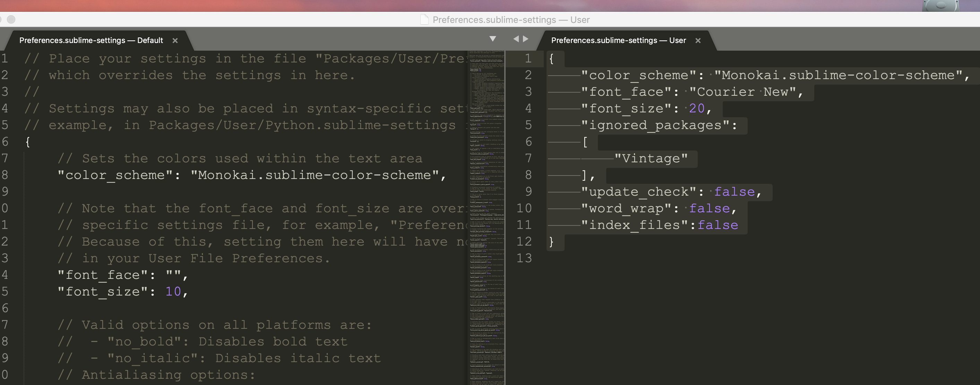This screenshot has height=385, width=980.
Task: Place cursor on the font_size value 20
Action: pyautogui.click(x=697, y=108)
